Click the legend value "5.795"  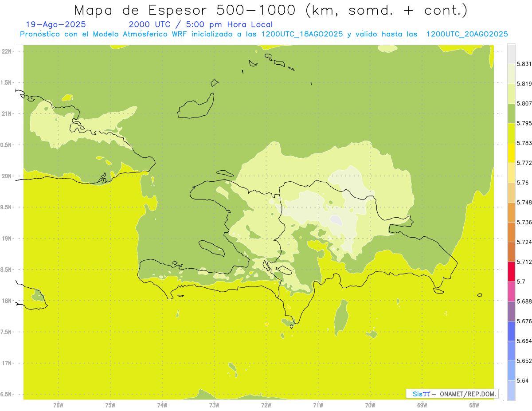click(x=524, y=123)
